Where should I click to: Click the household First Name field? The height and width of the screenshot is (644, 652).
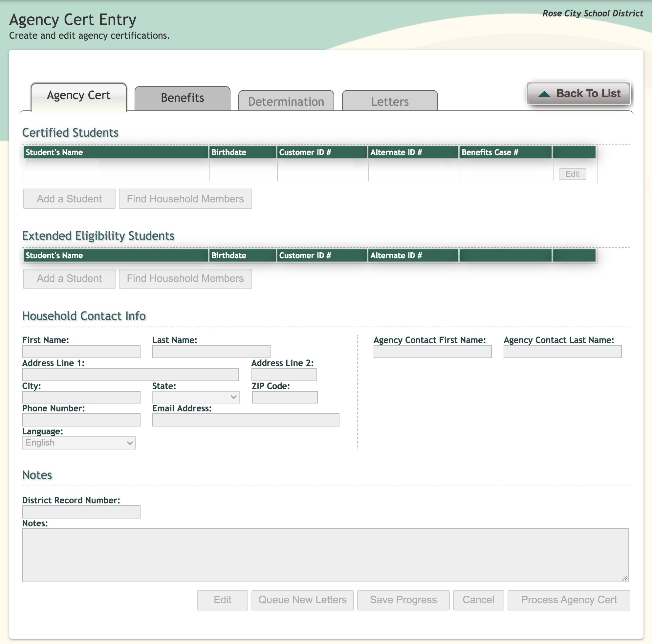click(x=81, y=352)
